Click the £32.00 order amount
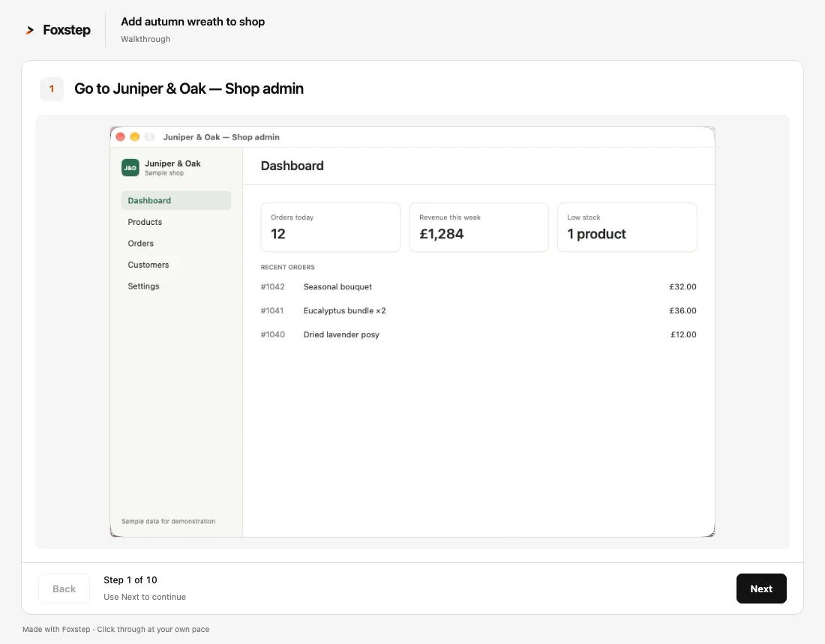This screenshot has height=644, width=825. coord(682,286)
